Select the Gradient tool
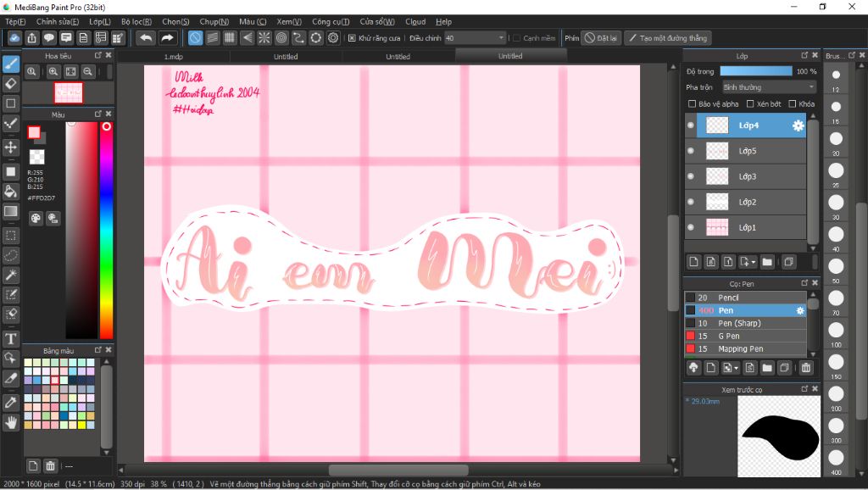868x490 pixels. point(10,211)
